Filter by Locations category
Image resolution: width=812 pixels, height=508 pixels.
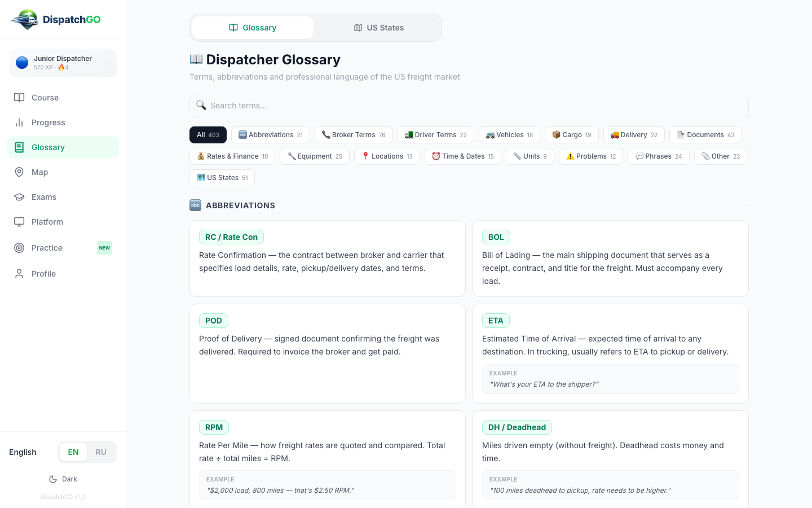[x=387, y=156]
